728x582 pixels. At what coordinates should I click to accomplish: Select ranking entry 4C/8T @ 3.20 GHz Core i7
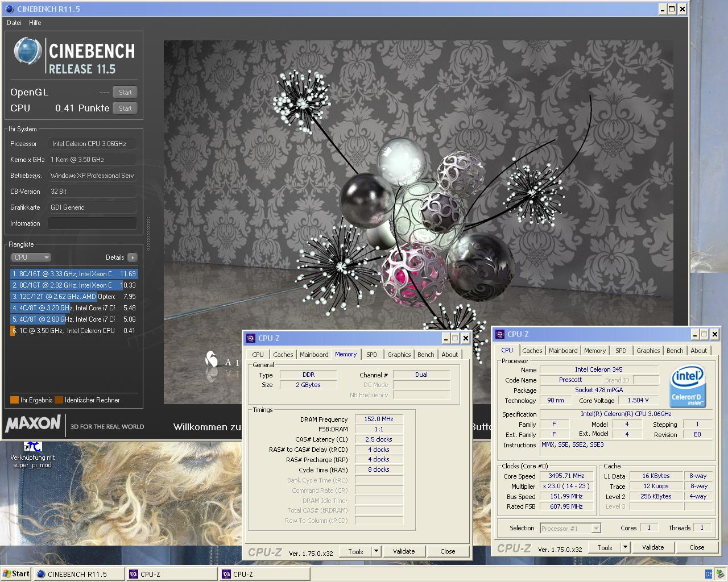coord(74,308)
